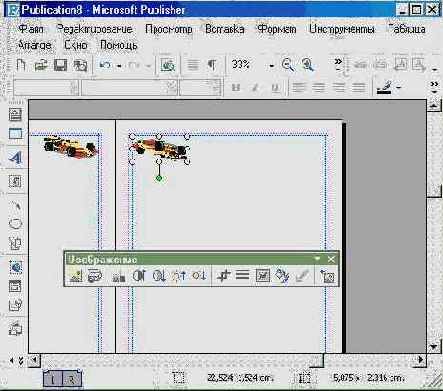Select the Oval shape tool
The height and width of the screenshot is (391, 443).
[15, 223]
